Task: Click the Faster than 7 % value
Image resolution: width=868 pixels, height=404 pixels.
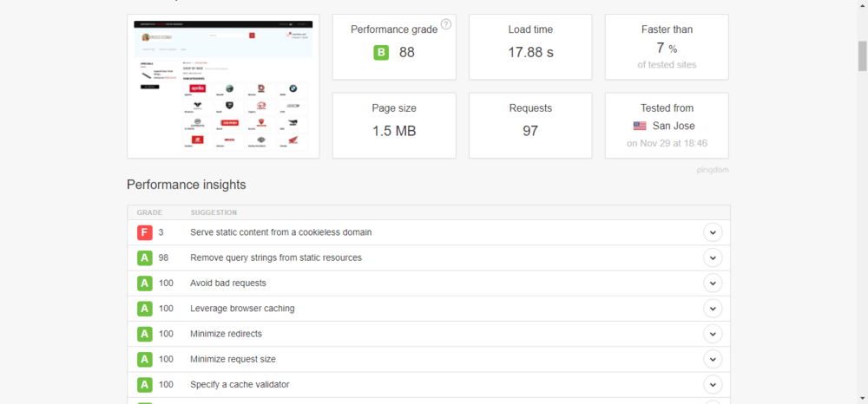Action: (x=667, y=48)
